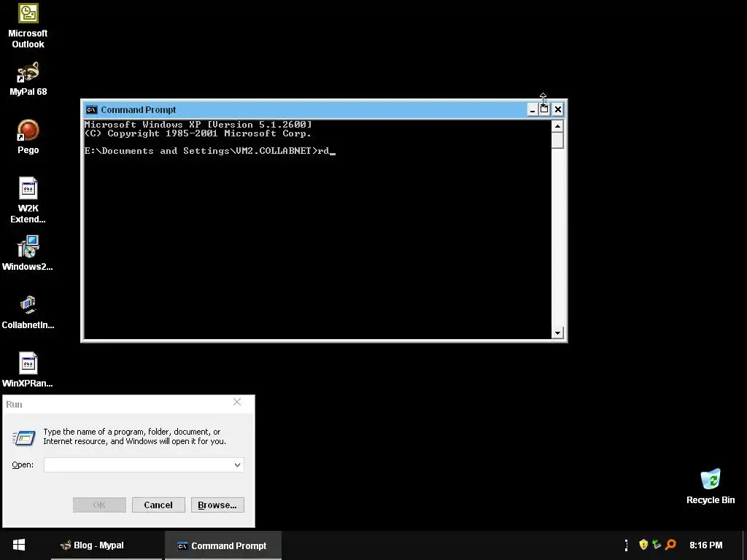Open the Windows Start button
747x560 pixels.
(19, 545)
